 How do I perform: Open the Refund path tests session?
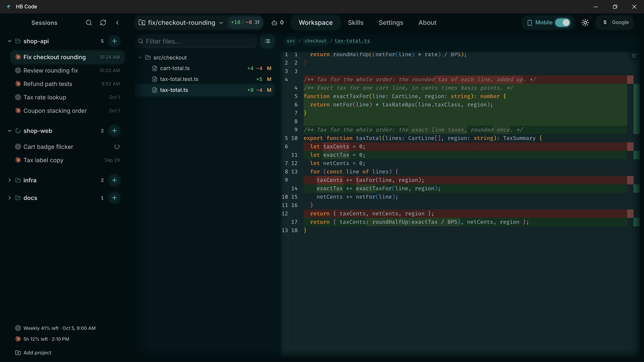(67, 84)
